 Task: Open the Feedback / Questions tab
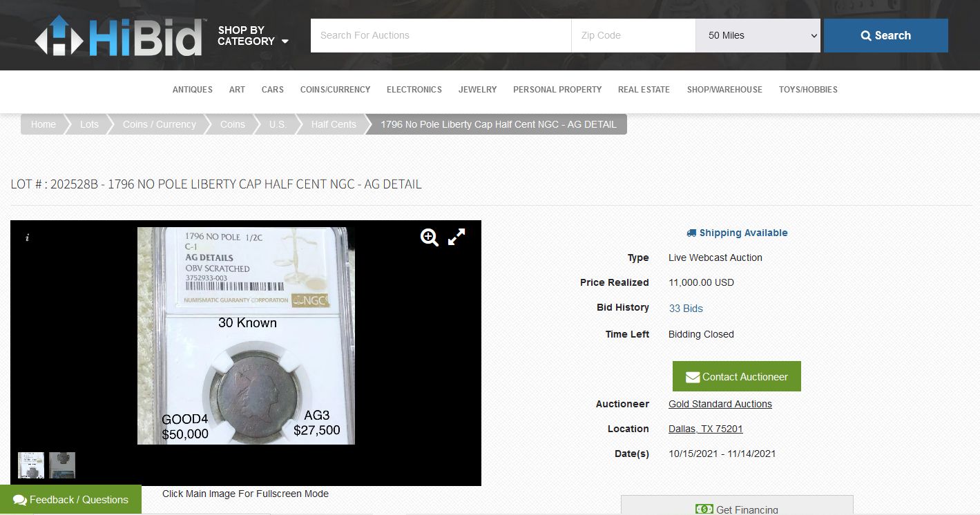[x=70, y=500]
